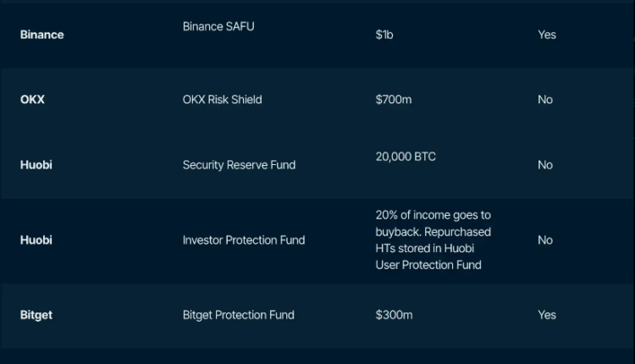Click the 20% of income buyback description

[x=433, y=240]
